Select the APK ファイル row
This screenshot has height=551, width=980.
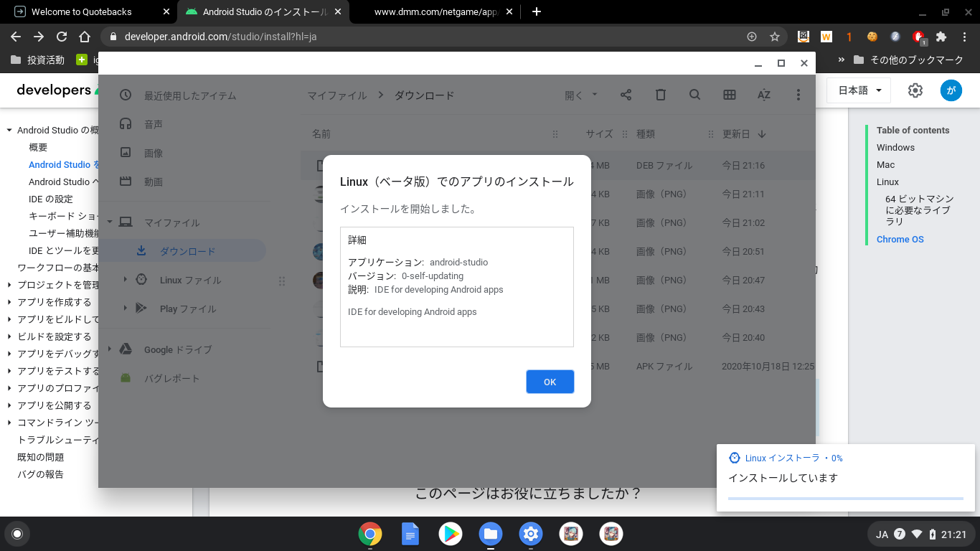pyautogui.click(x=557, y=366)
